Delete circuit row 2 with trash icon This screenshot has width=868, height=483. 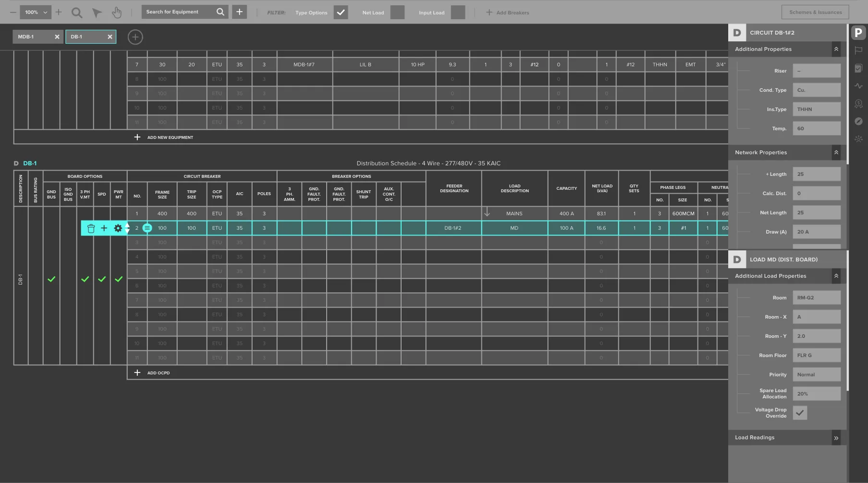pos(91,228)
